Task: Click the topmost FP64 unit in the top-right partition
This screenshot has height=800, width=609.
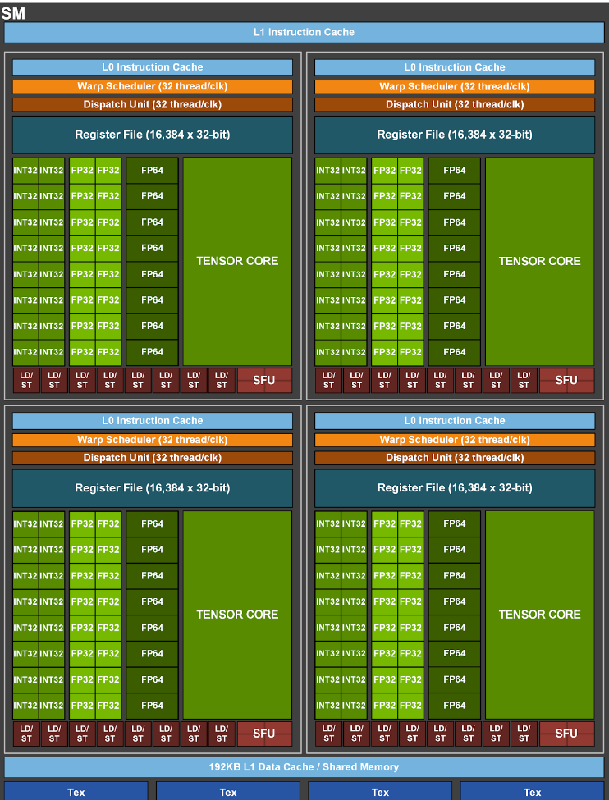Action: [x=454, y=170]
